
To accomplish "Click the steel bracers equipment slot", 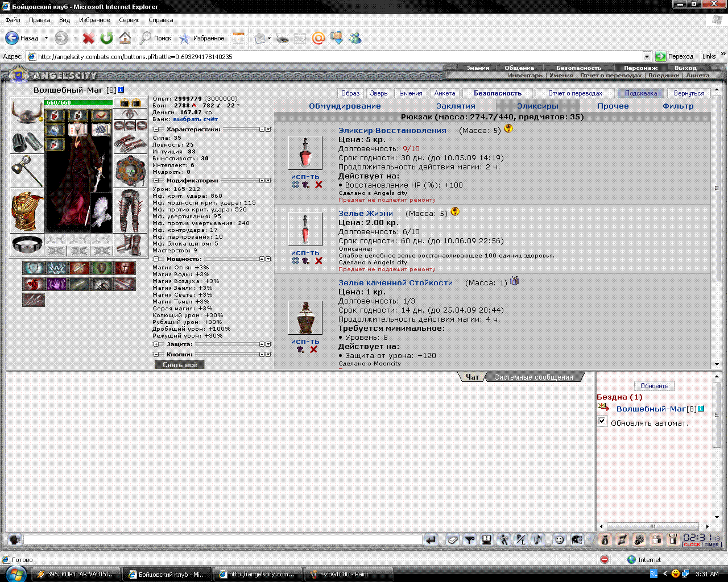I will tap(27, 143).
